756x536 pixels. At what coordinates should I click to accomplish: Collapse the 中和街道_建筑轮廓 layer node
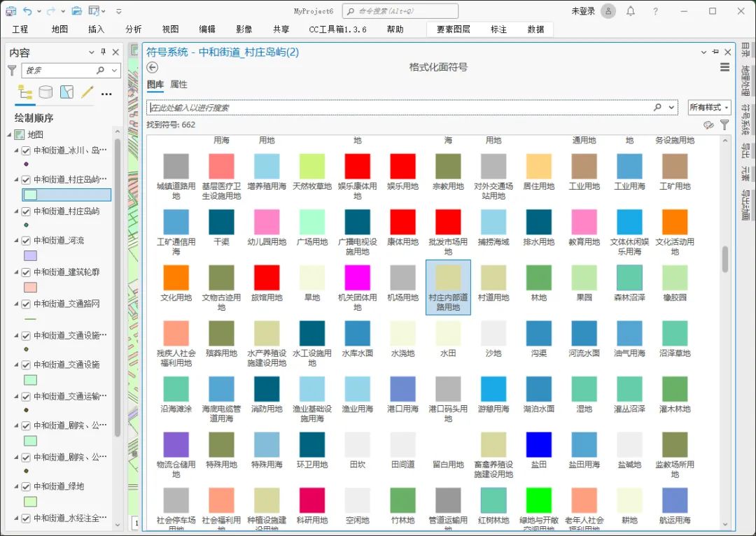coord(16,272)
